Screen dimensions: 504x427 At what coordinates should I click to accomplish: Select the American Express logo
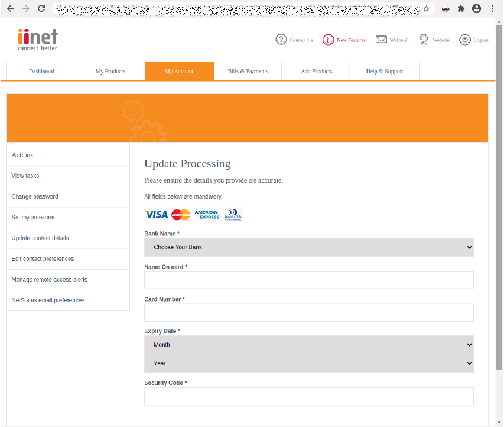pos(206,214)
